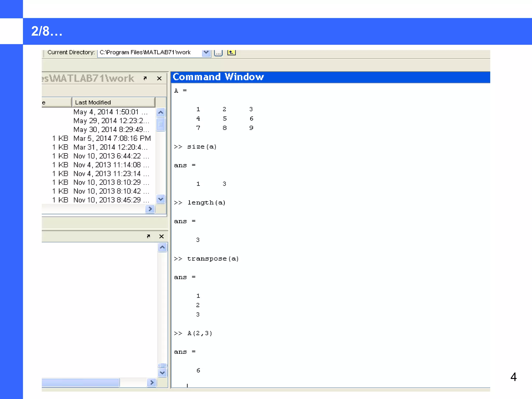Click the browse for folder ellipsis button
Viewport: 532px width, 399px height.
tap(218, 53)
